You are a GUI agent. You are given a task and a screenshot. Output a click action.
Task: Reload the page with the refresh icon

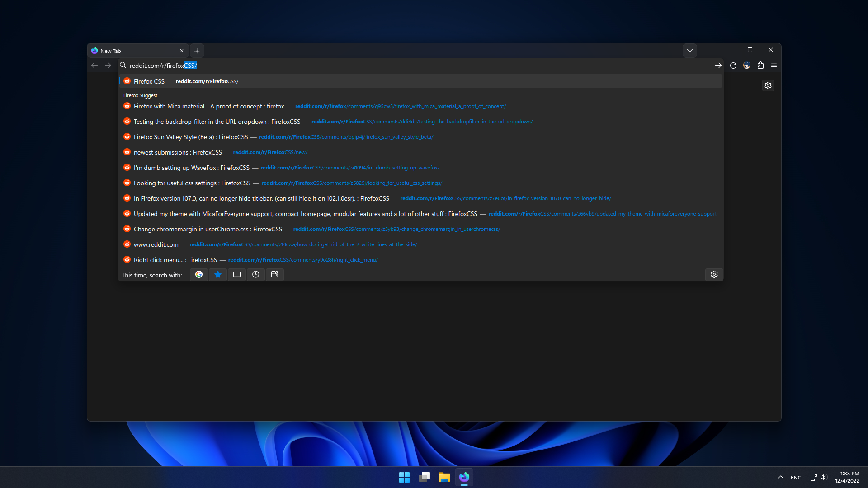(733, 66)
